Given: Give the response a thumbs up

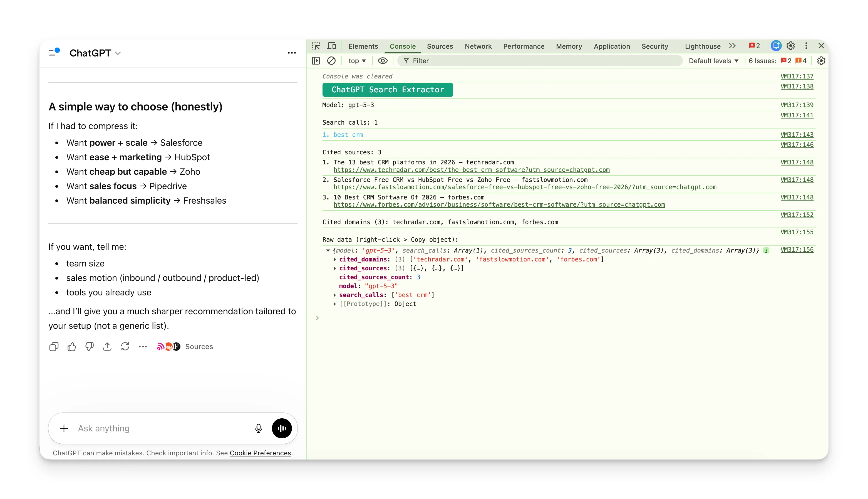Looking at the screenshot, I should 71,347.
